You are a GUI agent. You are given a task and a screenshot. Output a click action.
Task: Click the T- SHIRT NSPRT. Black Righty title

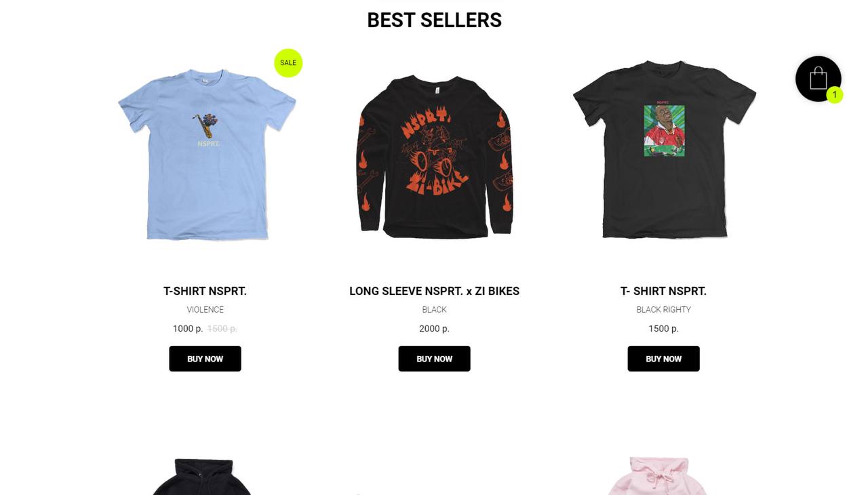click(x=663, y=291)
